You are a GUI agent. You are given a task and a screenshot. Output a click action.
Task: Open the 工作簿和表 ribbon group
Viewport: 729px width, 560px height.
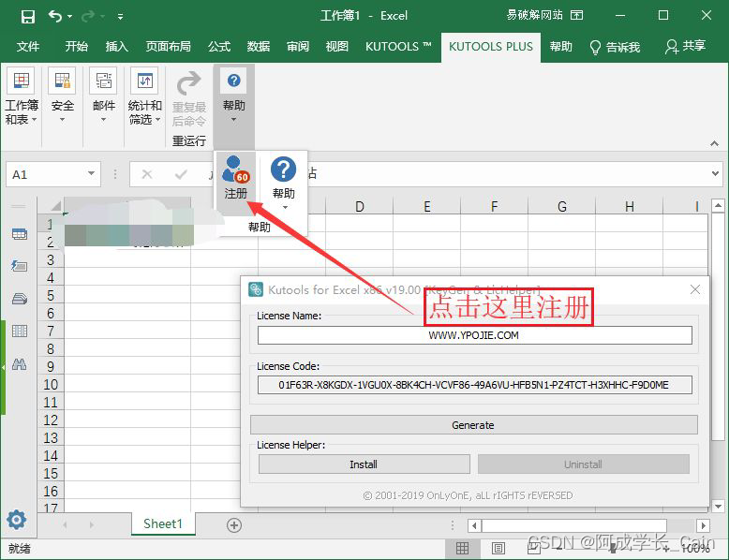point(21,98)
